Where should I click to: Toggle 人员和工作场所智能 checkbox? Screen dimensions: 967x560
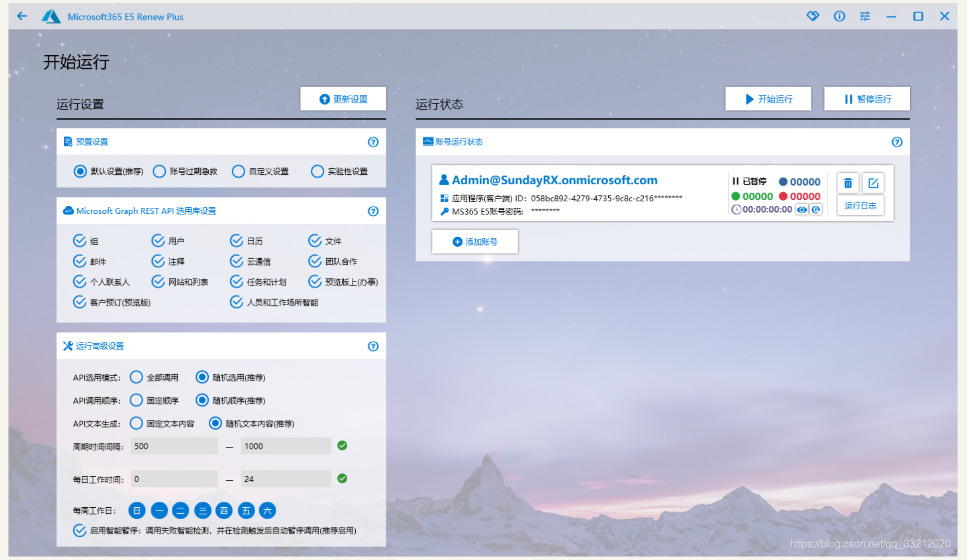236,302
